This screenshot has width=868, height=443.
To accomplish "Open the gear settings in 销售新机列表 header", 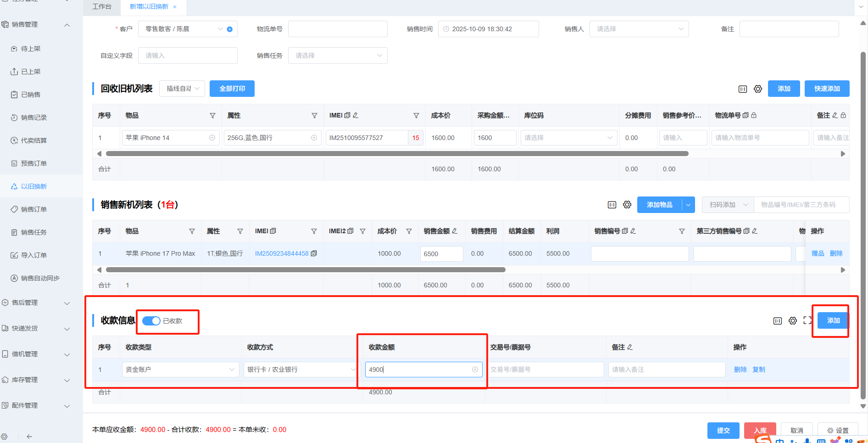I will [x=627, y=205].
